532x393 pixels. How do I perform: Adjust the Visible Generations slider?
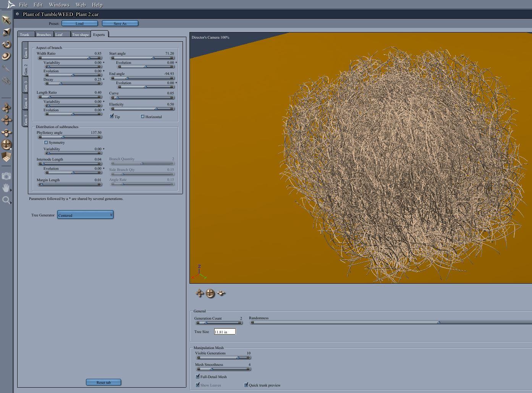pos(223,357)
